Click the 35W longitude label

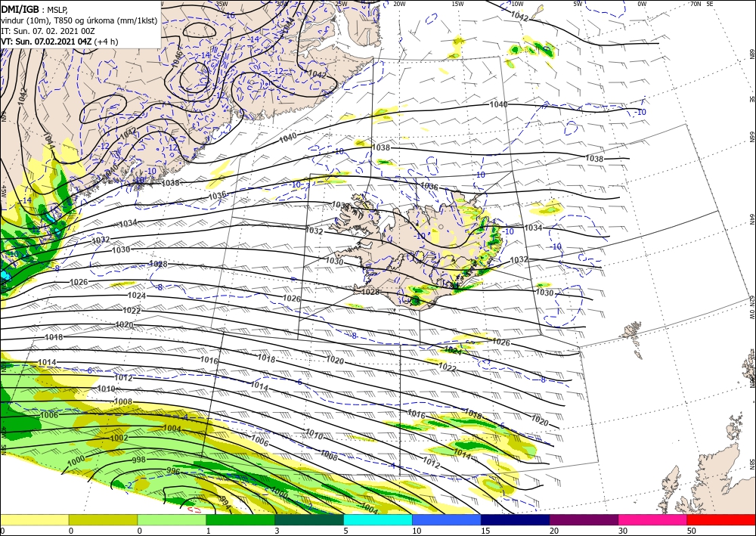pyautogui.click(x=222, y=4)
